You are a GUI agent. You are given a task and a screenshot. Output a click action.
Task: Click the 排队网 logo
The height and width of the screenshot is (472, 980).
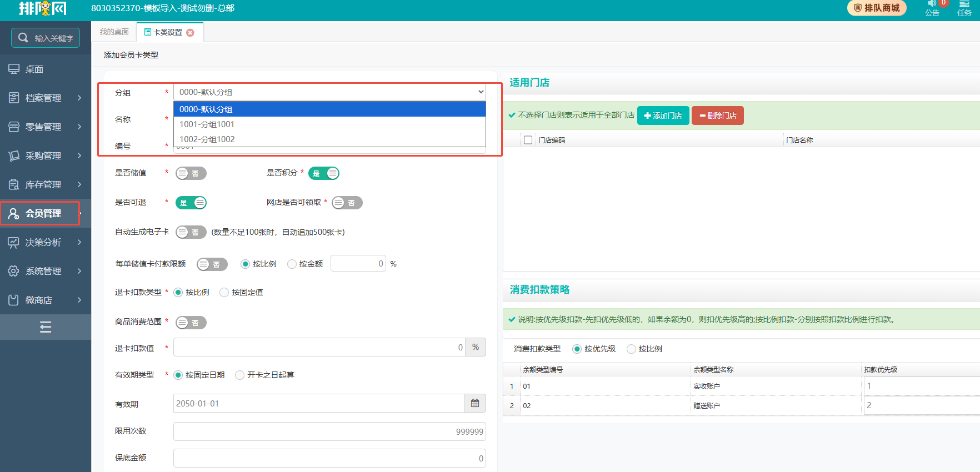(43, 8)
